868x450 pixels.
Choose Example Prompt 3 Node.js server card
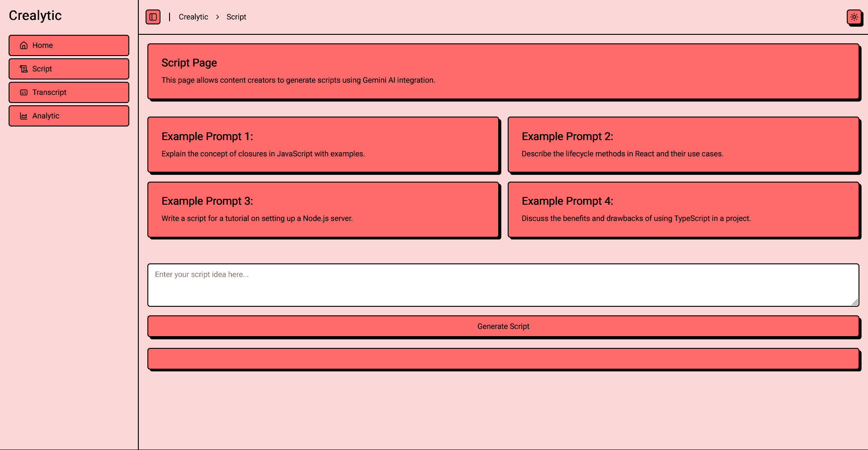click(323, 210)
